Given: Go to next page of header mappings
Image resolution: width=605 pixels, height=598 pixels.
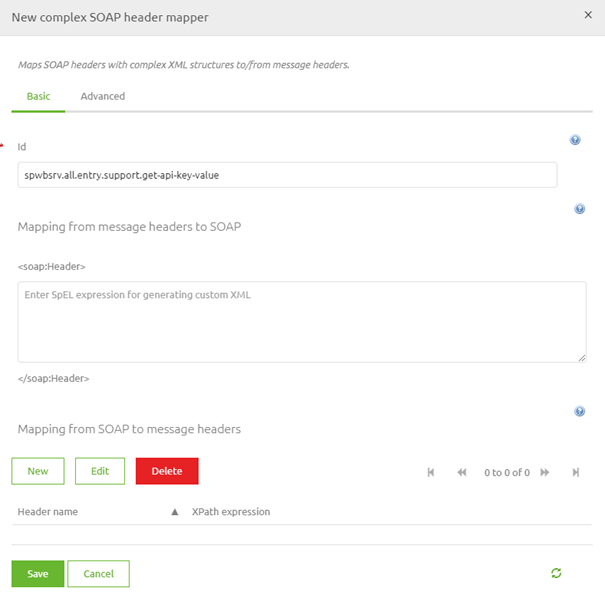Looking at the screenshot, I should 545,472.
